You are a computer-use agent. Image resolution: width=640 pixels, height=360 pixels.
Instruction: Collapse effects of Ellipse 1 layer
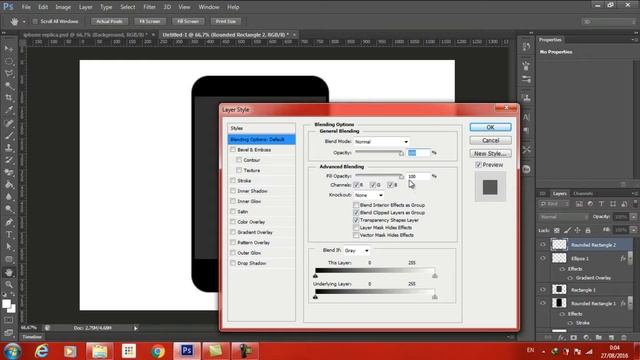click(630, 258)
